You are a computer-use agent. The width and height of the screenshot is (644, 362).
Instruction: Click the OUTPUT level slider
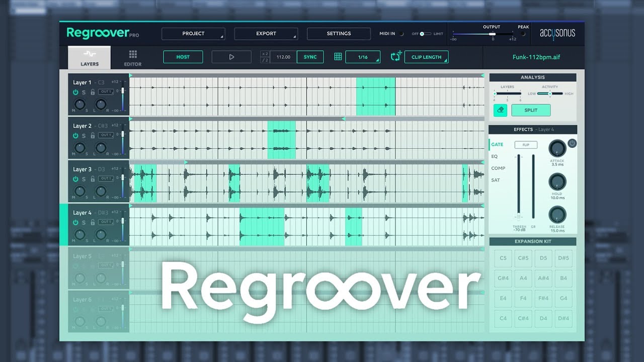point(484,34)
